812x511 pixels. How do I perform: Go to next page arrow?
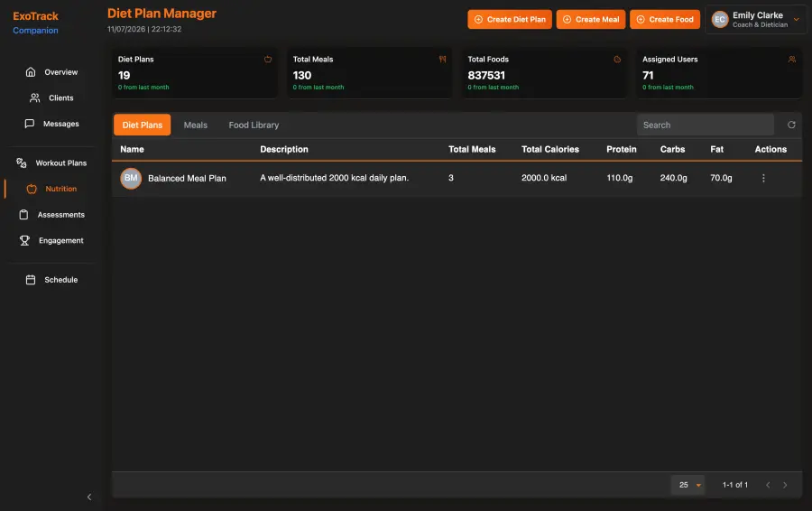(x=785, y=485)
